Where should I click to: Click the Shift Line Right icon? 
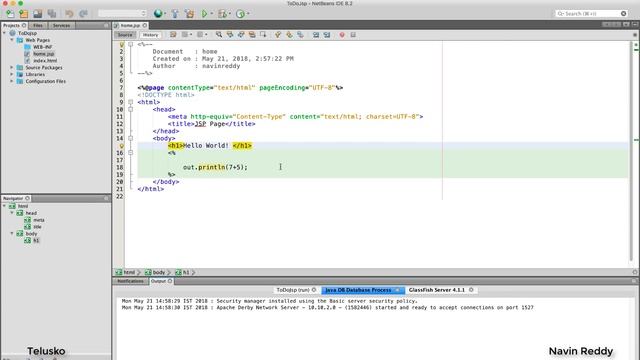tap(327, 35)
